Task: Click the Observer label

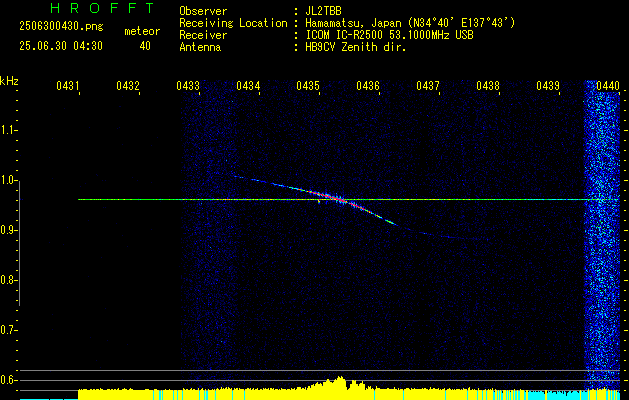Action: pyautogui.click(x=203, y=11)
